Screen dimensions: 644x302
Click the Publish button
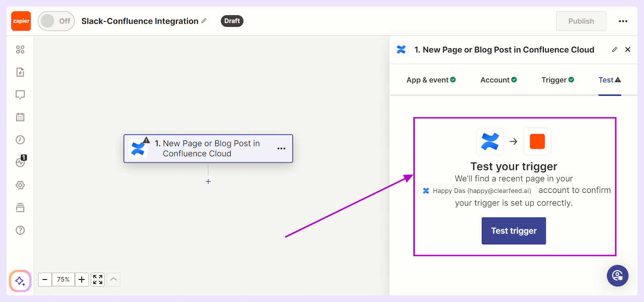point(581,21)
